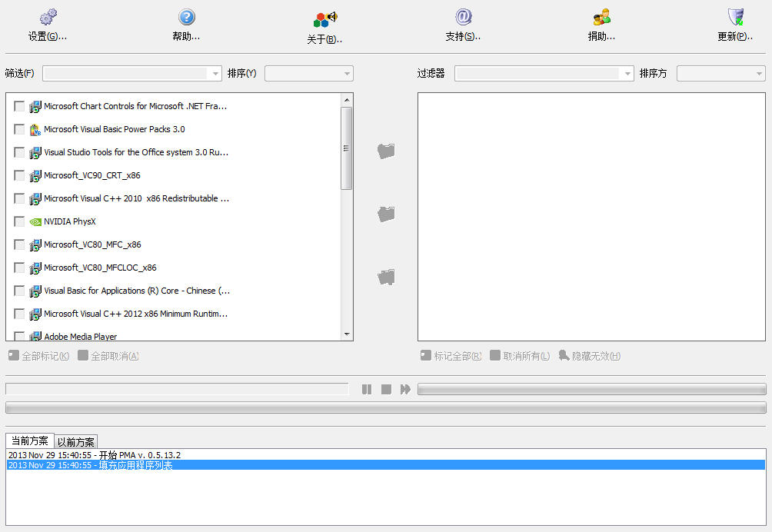
Task: Click the 隐藏无效 hide invalid button
Action: 589,356
